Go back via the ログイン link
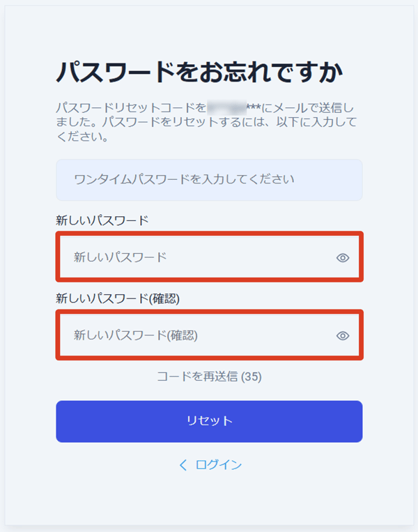 click(219, 465)
